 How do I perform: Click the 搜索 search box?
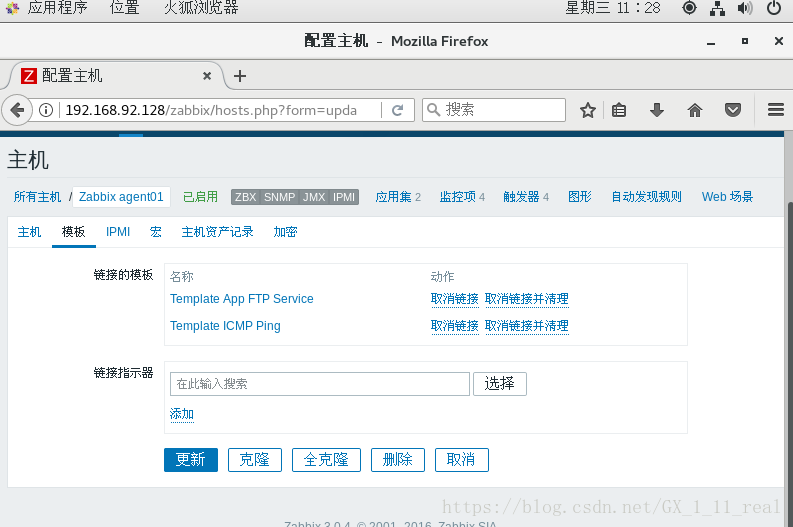coord(494,110)
